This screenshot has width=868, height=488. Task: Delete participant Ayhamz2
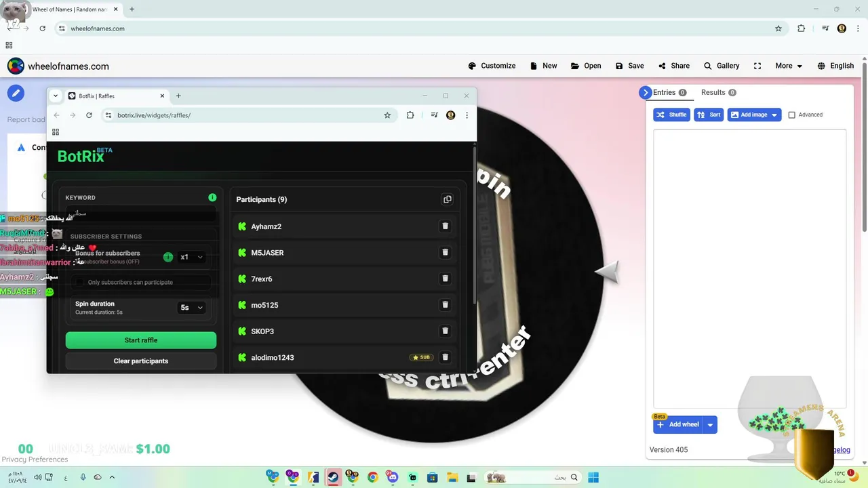(445, 226)
